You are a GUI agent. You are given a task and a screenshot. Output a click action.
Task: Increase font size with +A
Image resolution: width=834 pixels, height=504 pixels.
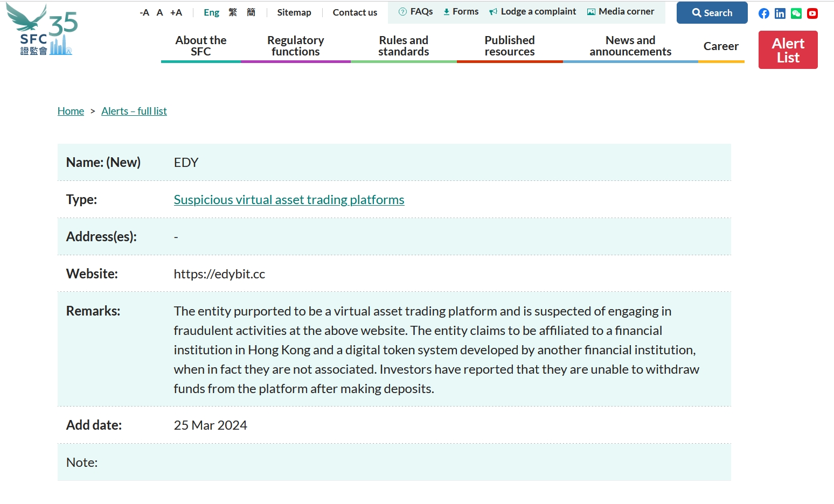coord(176,12)
